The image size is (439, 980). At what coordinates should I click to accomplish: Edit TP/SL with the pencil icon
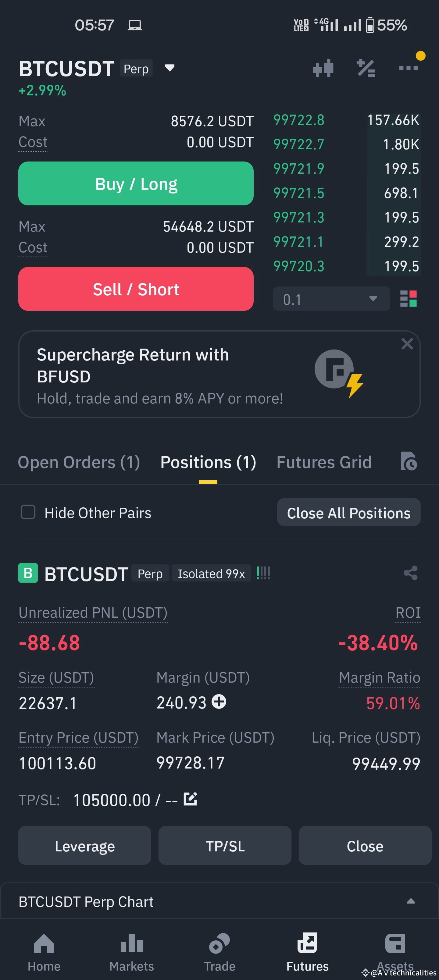[x=190, y=798]
